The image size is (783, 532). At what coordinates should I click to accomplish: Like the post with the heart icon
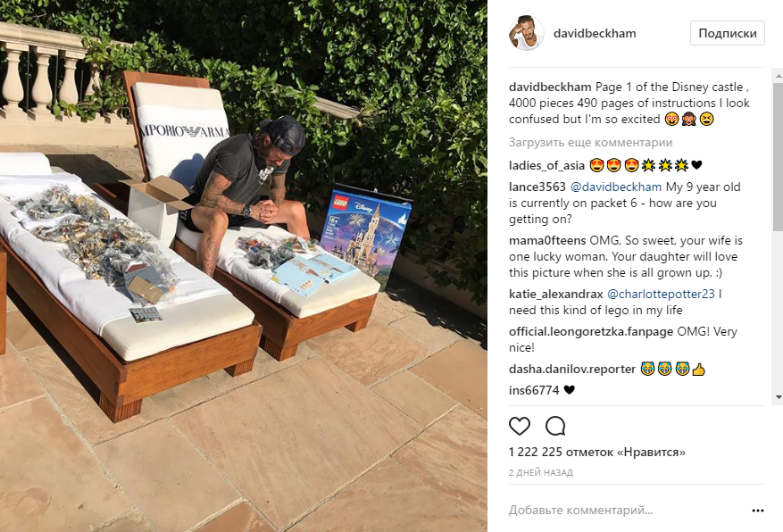[520, 426]
